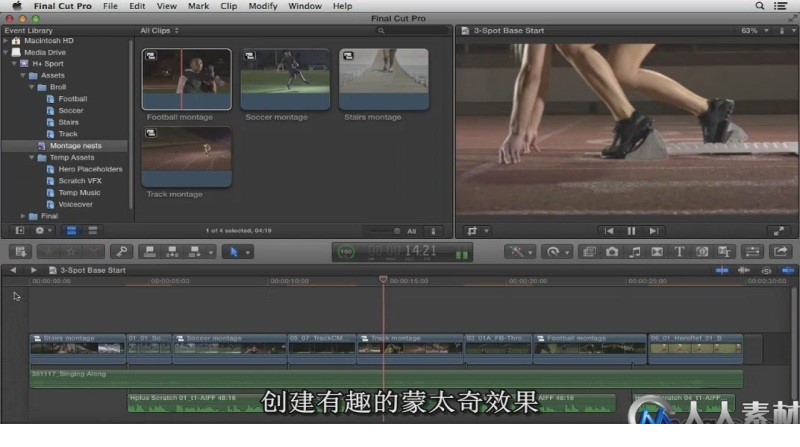This screenshot has width=800, height=447.
Task: Toggle viewer full screen playback
Action: tap(779, 231)
